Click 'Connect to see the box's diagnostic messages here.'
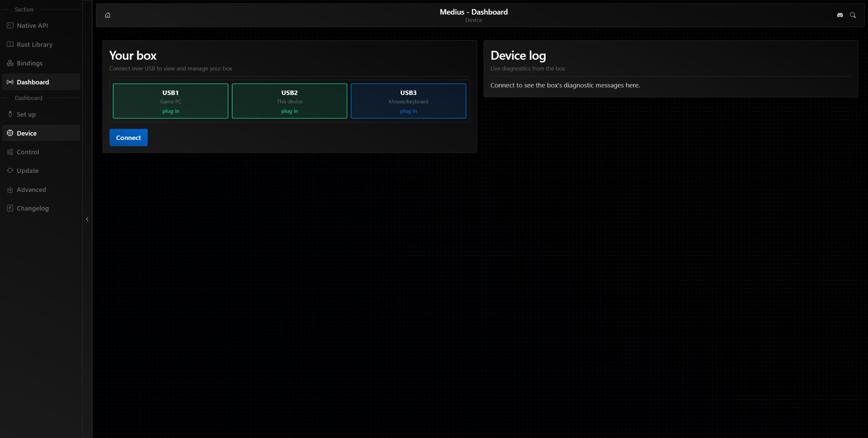Image resolution: width=868 pixels, height=438 pixels. pos(565,85)
